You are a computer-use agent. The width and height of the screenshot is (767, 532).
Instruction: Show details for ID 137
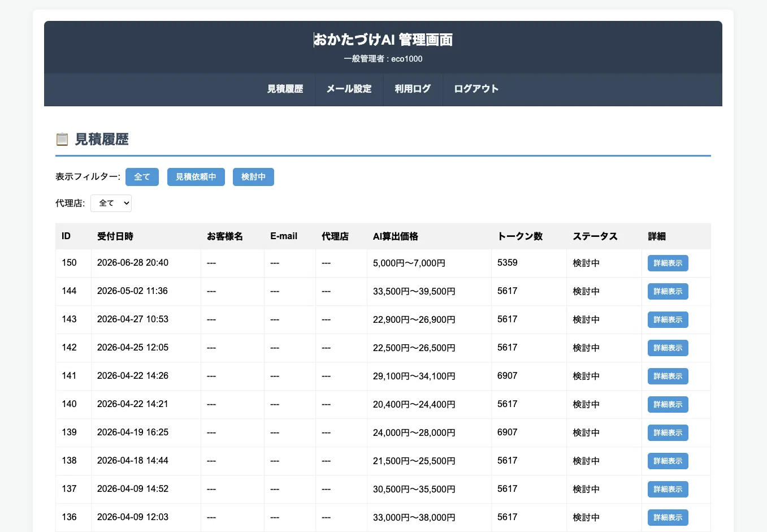click(668, 489)
